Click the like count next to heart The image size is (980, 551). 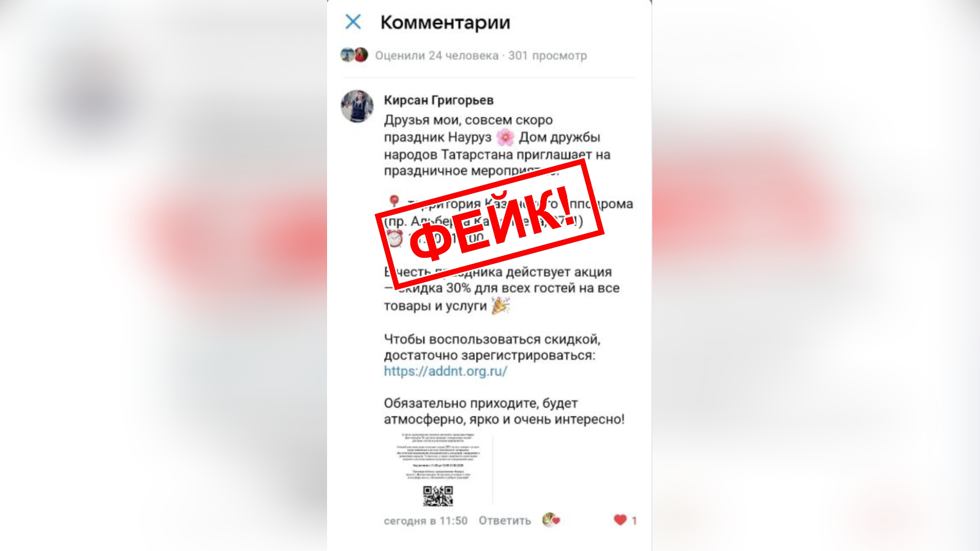[634, 520]
